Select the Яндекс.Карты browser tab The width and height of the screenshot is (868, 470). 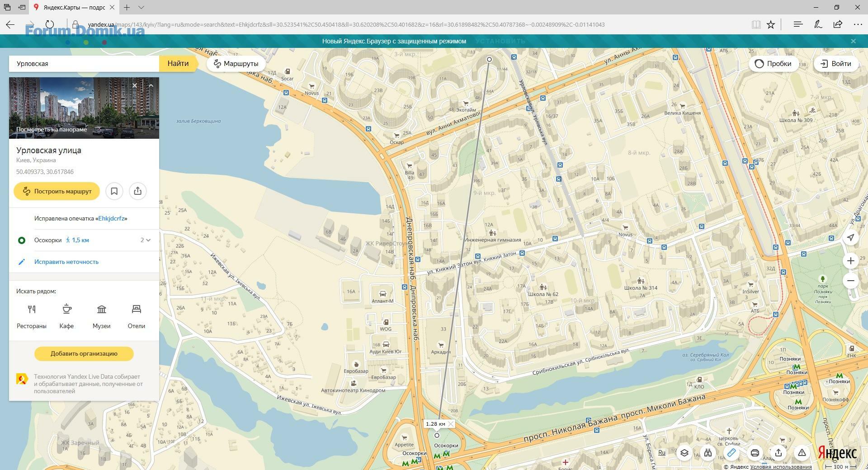[x=75, y=7]
